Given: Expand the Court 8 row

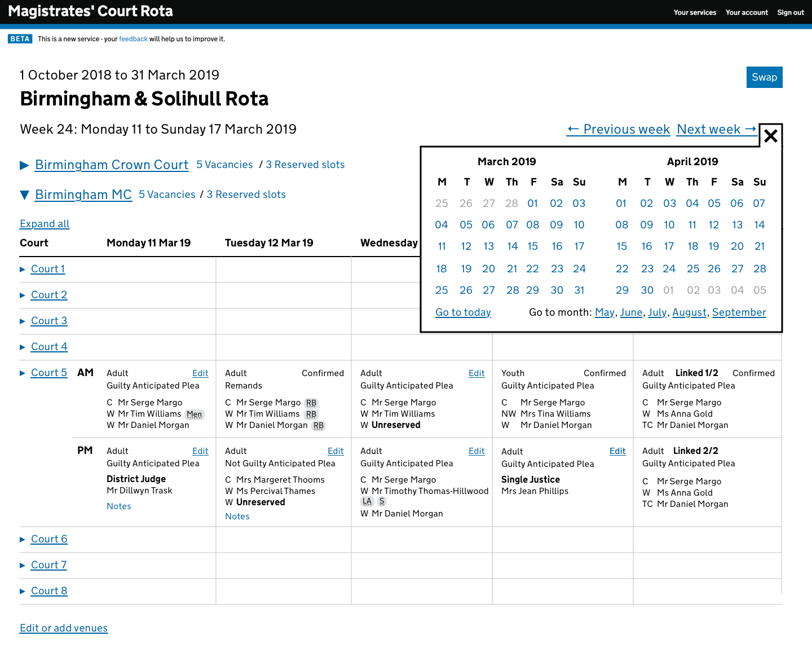Looking at the screenshot, I should [48, 591].
